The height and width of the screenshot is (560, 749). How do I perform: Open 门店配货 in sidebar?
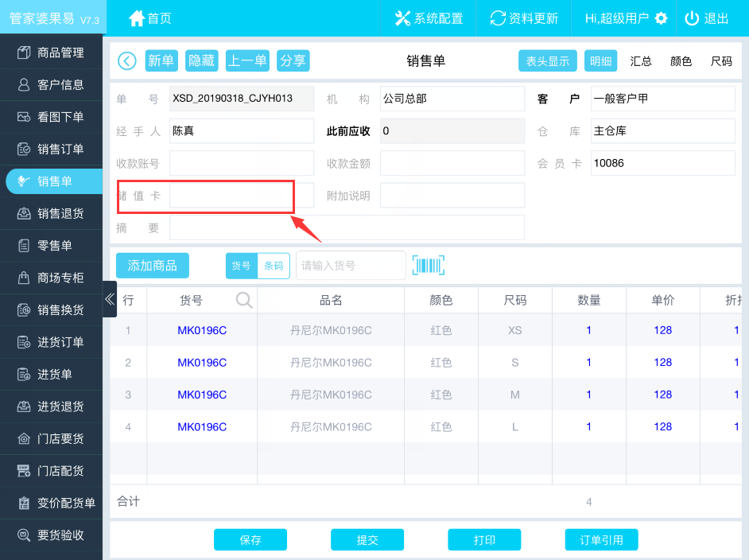[52, 471]
